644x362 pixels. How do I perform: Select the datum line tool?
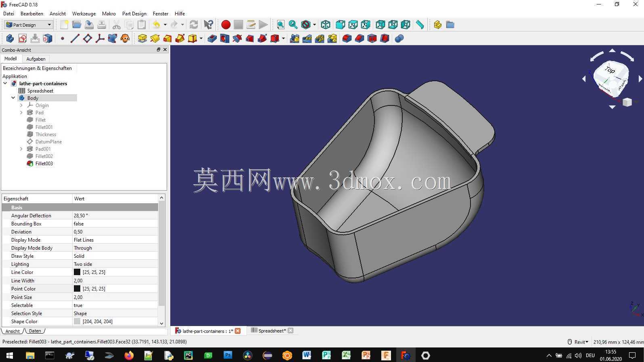(75, 38)
